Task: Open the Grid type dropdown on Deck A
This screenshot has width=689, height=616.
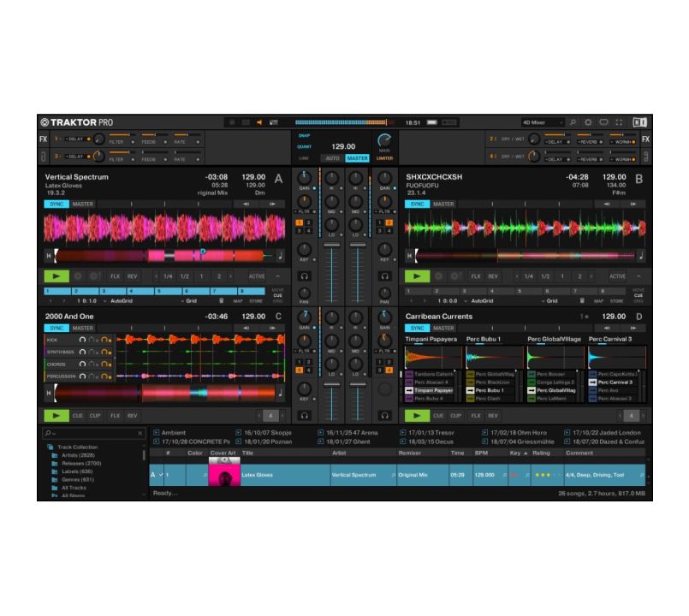Action: (189, 301)
